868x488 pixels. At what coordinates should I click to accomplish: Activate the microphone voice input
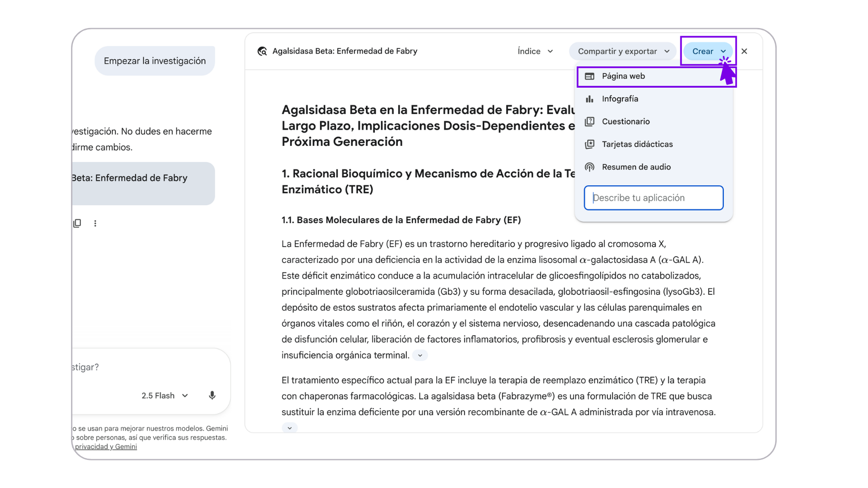point(212,396)
